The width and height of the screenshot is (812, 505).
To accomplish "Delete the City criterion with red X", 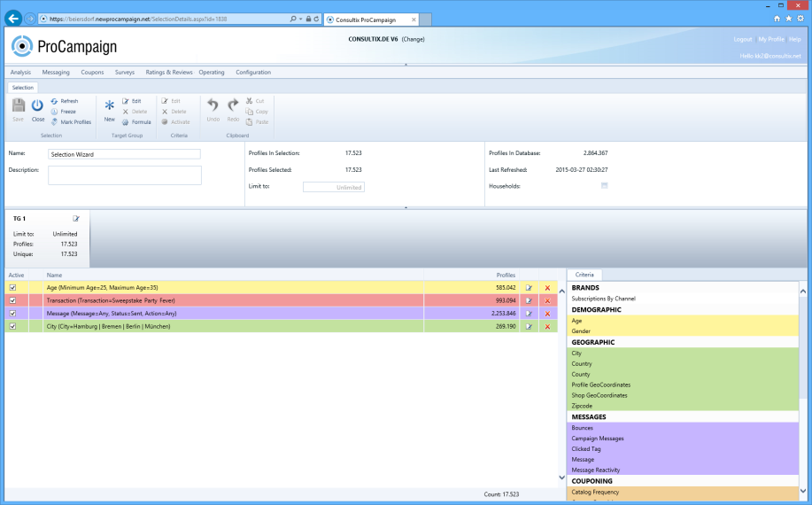I will pos(547,326).
